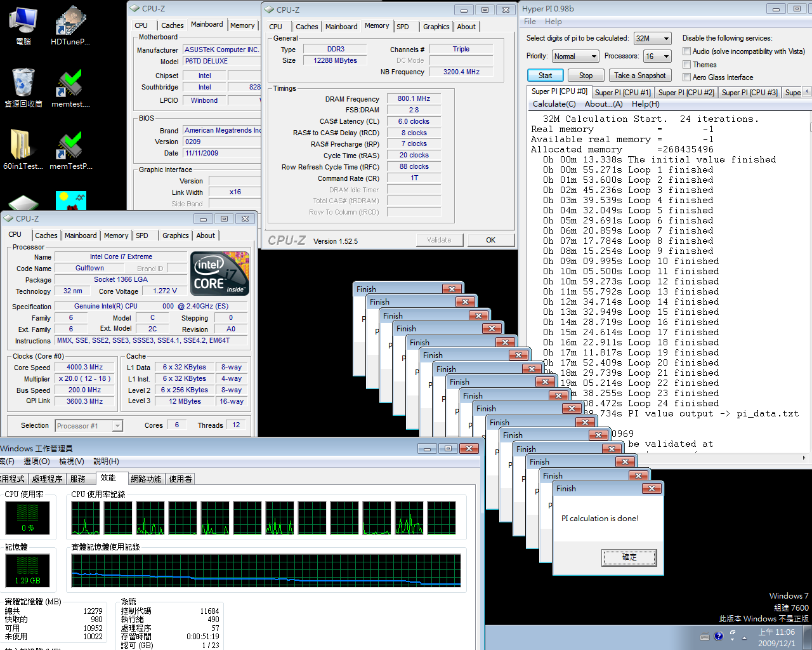The width and height of the screenshot is (812, 650).
Task: Click the Intel Core i7 inside logo
Action: (219, 274)
